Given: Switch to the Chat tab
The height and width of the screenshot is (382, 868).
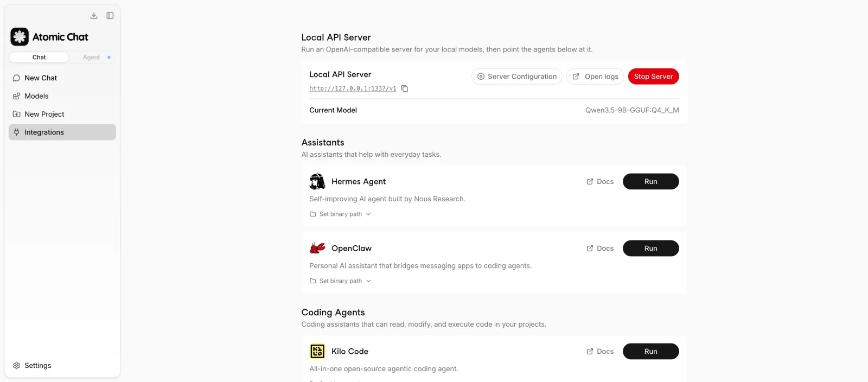Looking at the screenshot, I should (x=39, y=58).
